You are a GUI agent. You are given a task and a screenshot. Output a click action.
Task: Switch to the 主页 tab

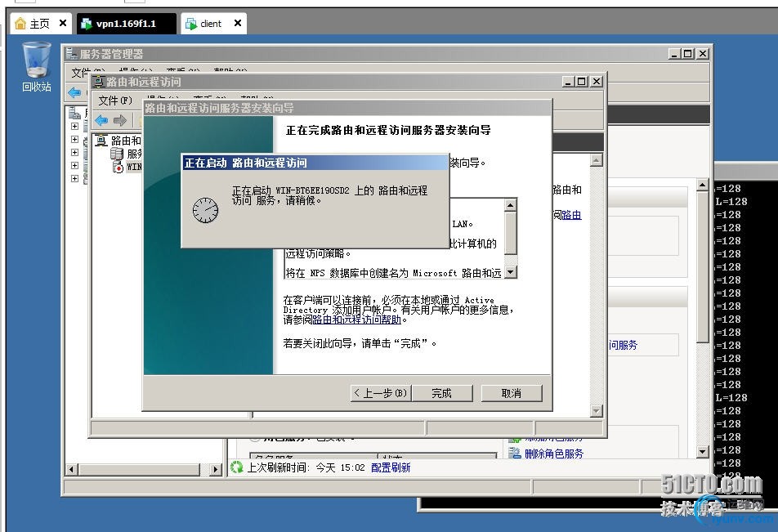pyautogui.click(x=39, y=24)
